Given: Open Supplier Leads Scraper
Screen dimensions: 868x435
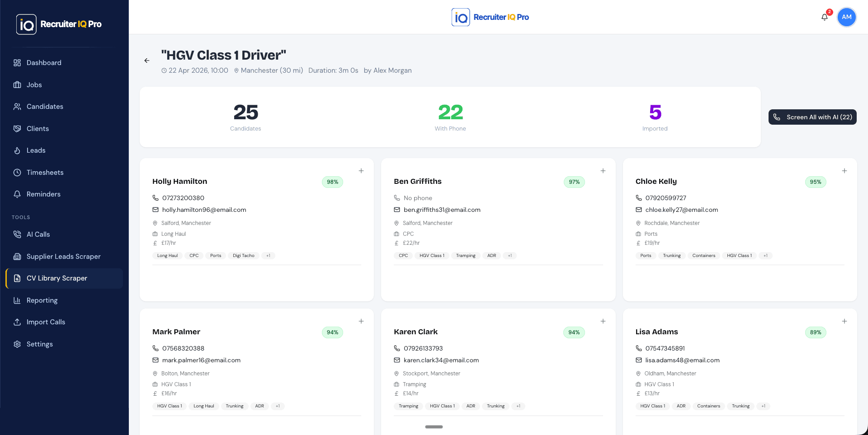Looking at the screenshot, I should click(64, 257).
